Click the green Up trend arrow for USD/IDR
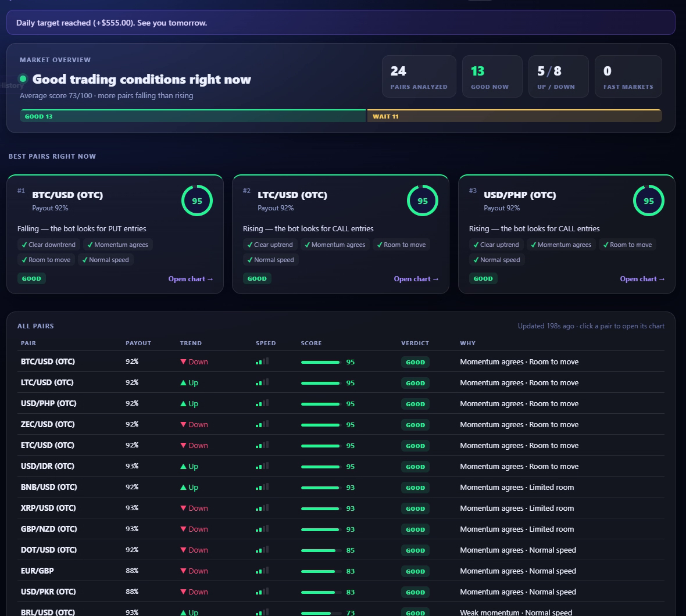 [x=183, y=467]
